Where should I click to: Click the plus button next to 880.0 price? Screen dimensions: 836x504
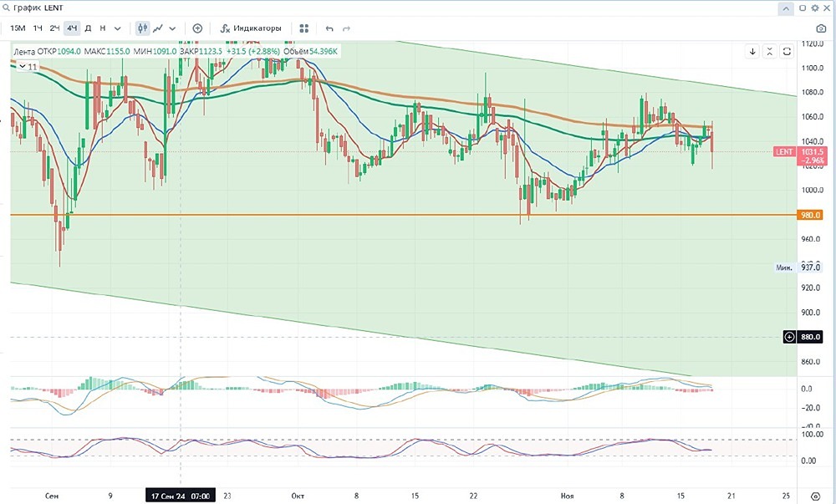(790, 337)
